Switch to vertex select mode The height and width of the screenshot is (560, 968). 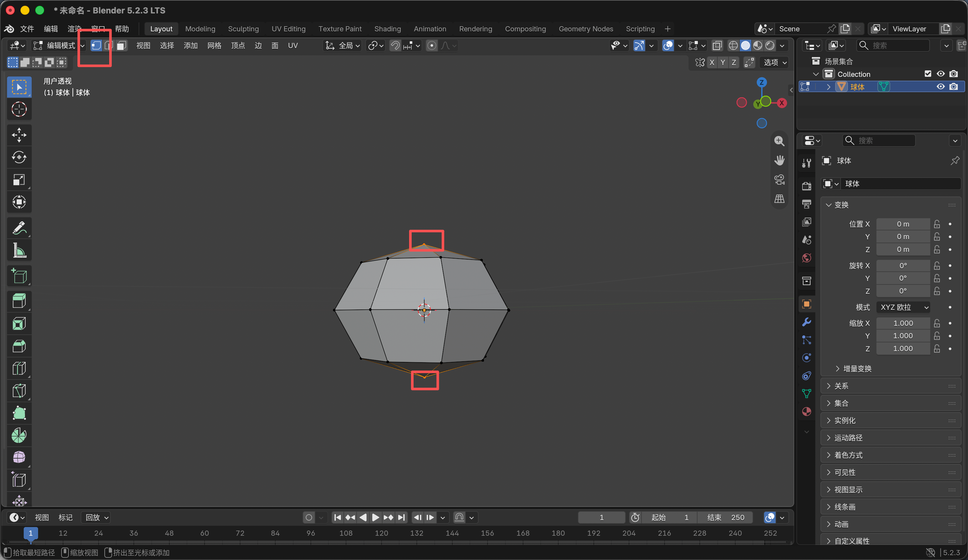tap(96, 46)
